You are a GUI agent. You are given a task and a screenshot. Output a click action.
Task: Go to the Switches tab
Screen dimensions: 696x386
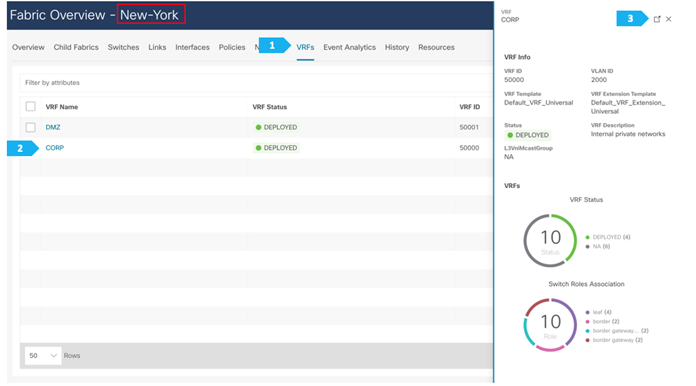click(x=123, y=47)
